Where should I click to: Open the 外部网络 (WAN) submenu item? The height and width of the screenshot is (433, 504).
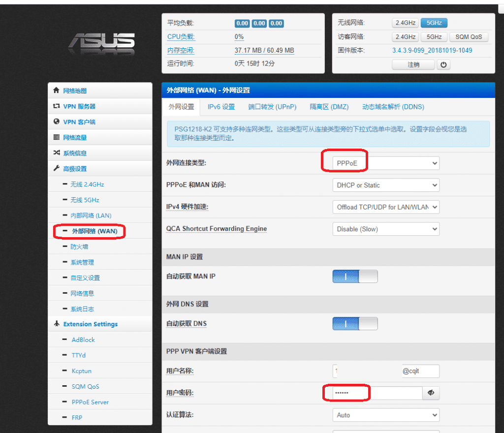coord(100,231)
